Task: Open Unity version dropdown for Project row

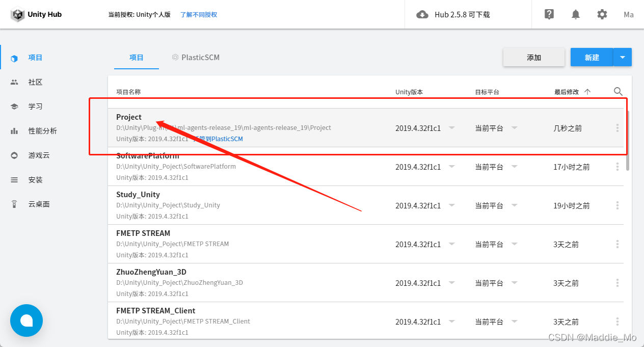Action: point(451,128)
